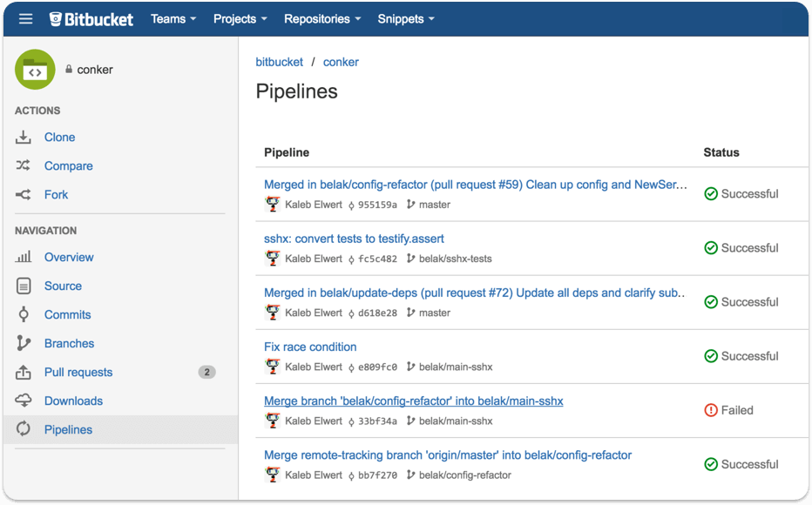812x505 pixels.
Task: Click the bitbucket breadcrumb link
Action: (279, 62)
